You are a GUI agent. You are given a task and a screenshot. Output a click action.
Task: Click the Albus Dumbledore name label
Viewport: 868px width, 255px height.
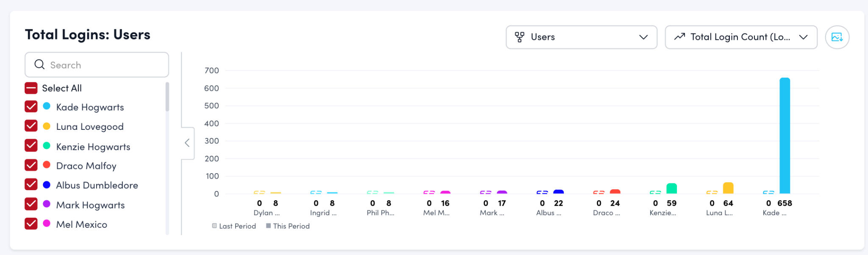tap(97, 185)
